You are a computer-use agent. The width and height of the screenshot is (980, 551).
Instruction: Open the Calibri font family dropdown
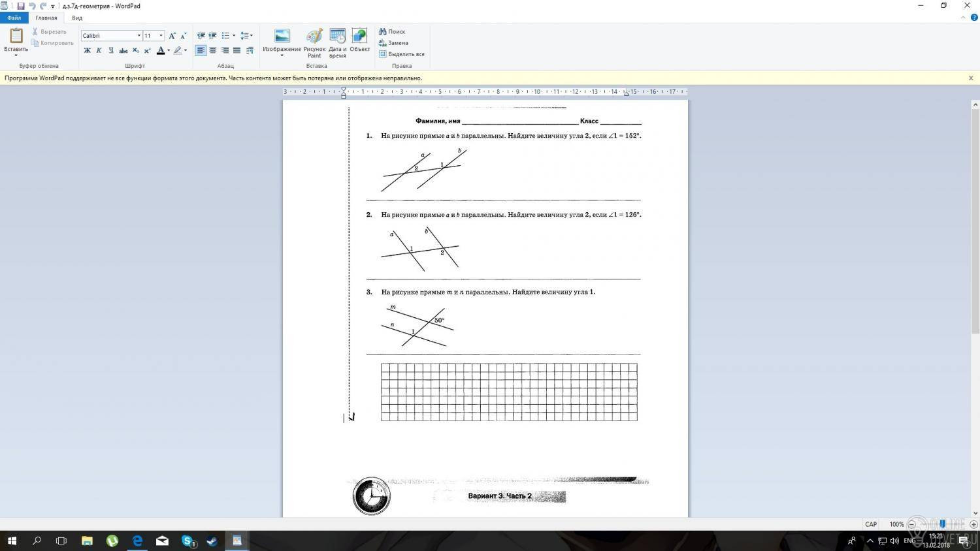point(139,36)
